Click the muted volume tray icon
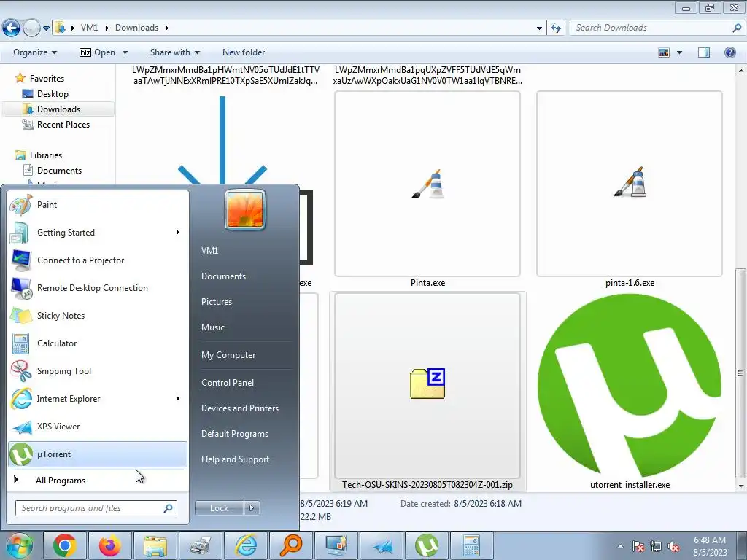Viewport: 747px width, 560px height. click(x=673, y=546)
